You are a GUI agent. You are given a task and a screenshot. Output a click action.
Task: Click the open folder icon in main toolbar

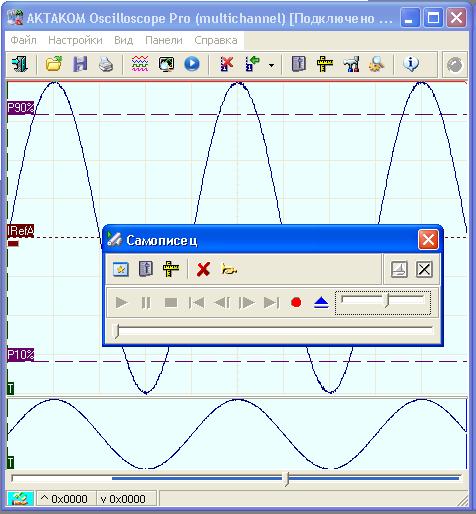pyautogui.click(x=54, y=64)
